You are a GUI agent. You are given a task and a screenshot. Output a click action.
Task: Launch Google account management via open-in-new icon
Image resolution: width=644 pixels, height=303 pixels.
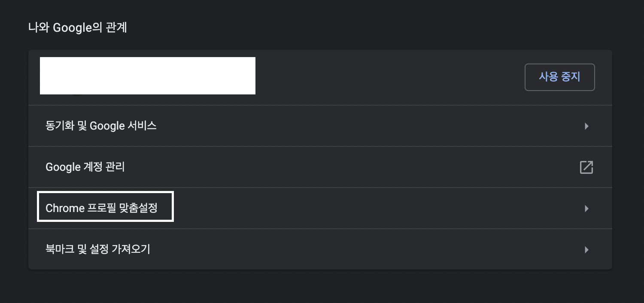[x=586, y=167]
